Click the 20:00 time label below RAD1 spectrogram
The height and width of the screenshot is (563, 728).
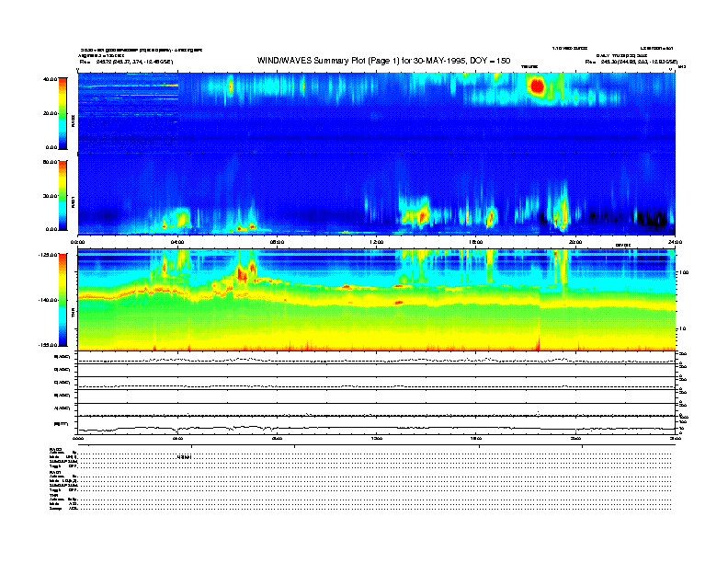point(575,242)
